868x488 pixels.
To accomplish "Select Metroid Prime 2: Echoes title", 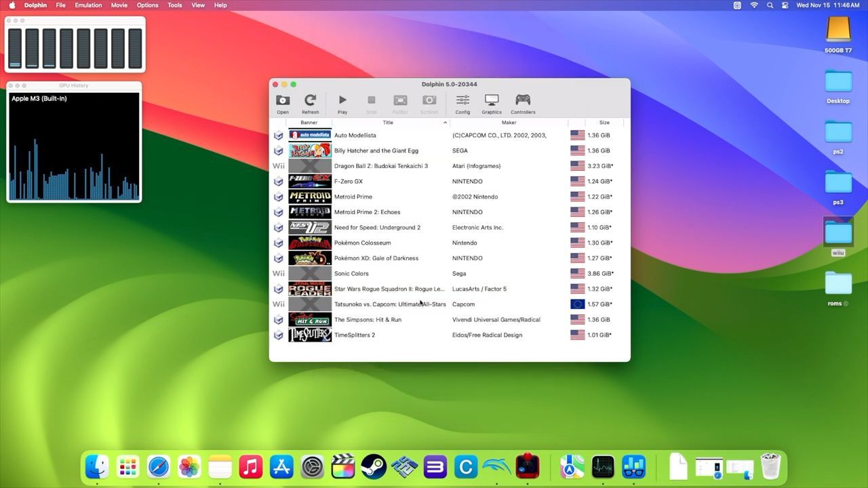I will click(x=367, y=212).
